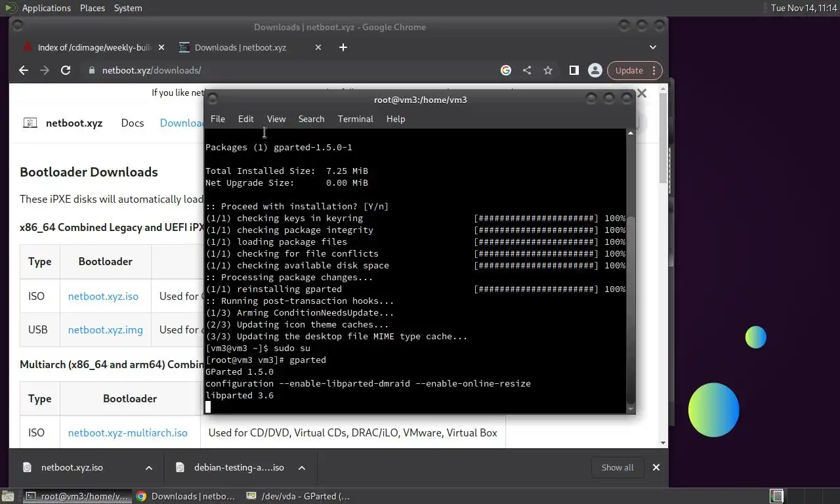840x504 pixels.
Task: Expand Chrome tab search chevron
Action: point(652,47)
